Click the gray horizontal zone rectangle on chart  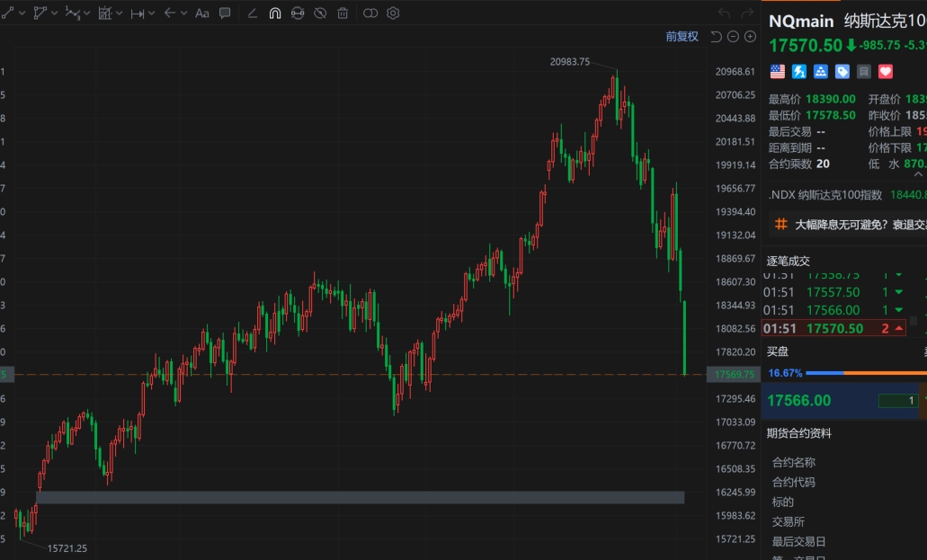360,497
